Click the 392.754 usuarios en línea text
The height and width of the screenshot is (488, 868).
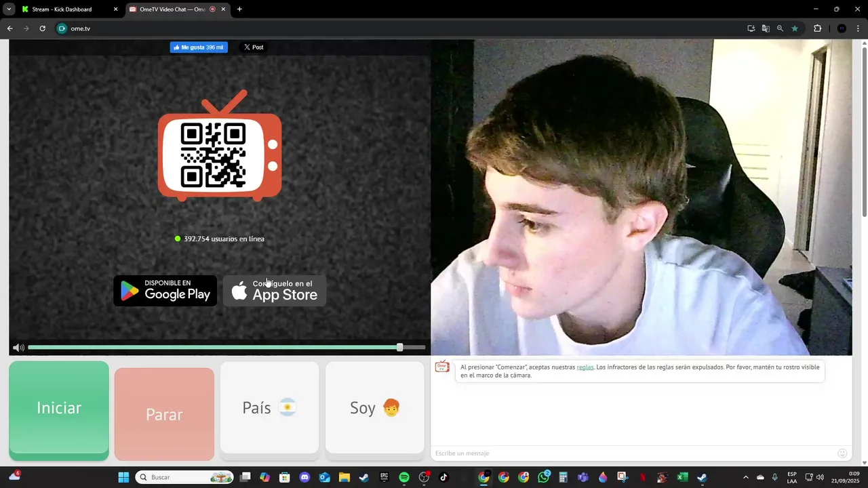[224, 239]
